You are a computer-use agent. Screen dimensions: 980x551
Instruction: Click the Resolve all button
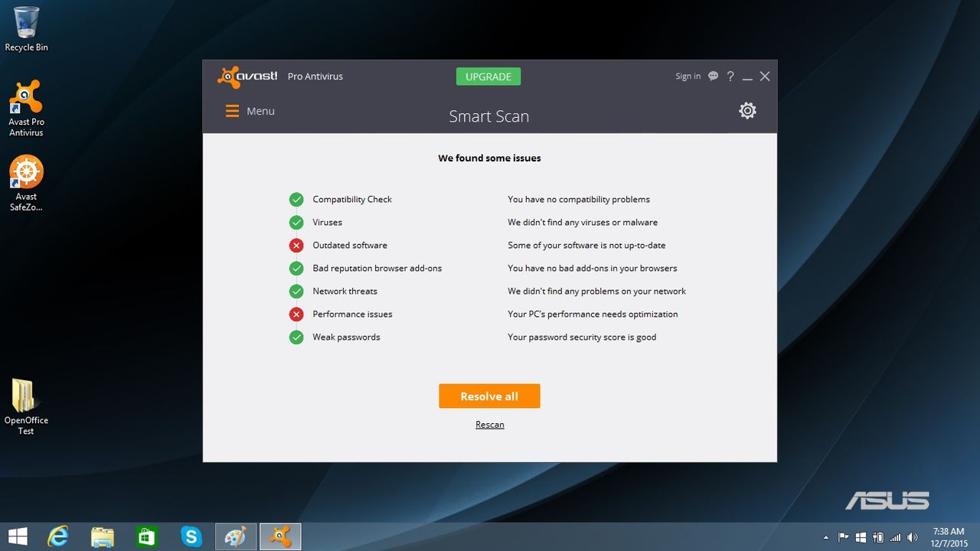click(x=489, y=396)
